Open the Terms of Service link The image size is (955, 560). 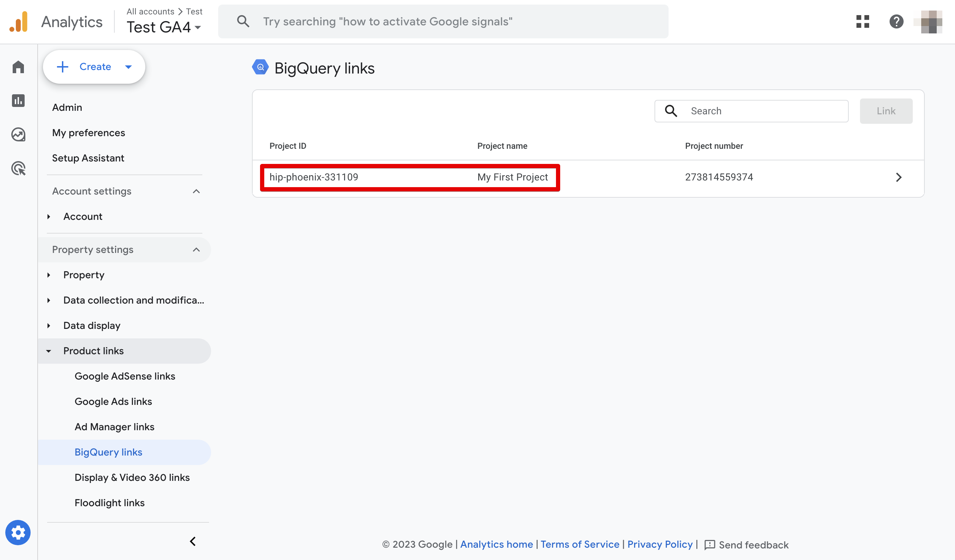(x=580, y=544)
